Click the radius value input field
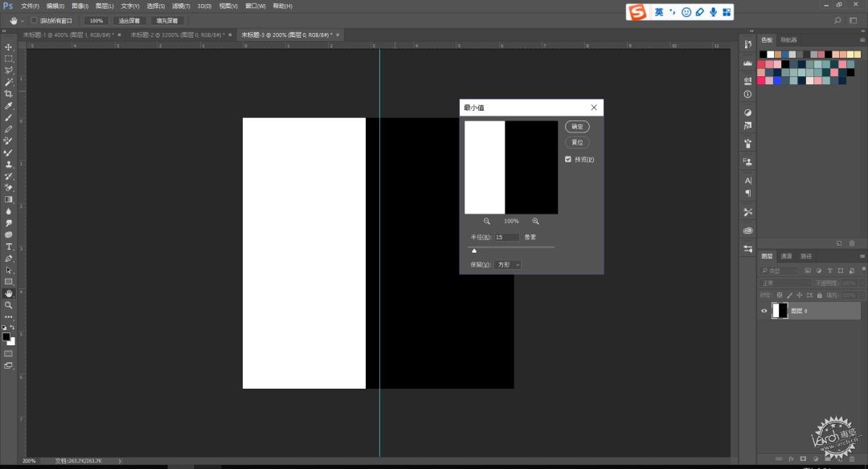Viewport: 868px width, 469px height. click(x=506, y=237)
